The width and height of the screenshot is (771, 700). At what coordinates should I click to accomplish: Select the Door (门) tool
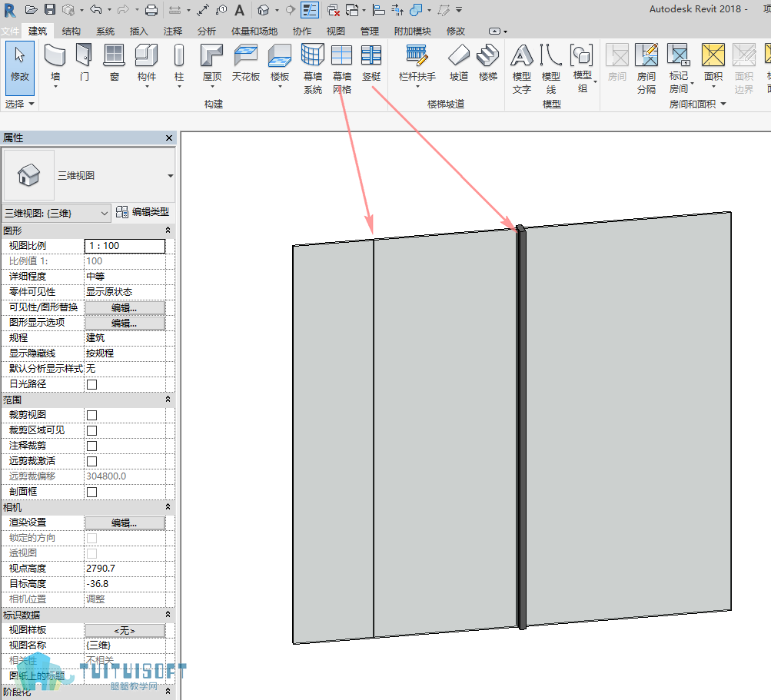click(x=84, y=62)
